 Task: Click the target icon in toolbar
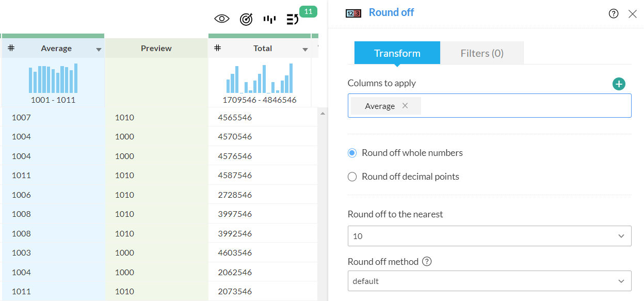(x=246, y=19)
